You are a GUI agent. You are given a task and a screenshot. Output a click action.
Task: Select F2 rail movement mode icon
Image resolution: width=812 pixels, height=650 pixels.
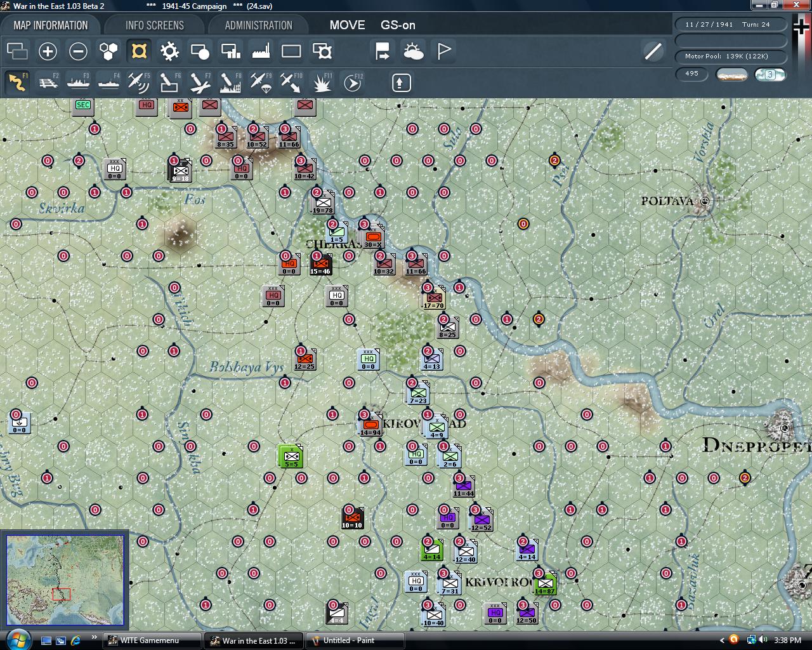[48, 83]
